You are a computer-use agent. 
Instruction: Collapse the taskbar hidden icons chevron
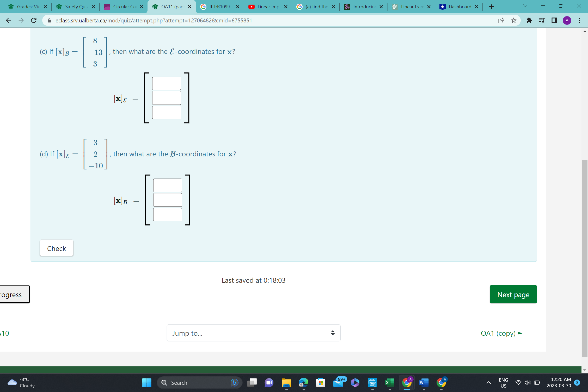[488, 382]
